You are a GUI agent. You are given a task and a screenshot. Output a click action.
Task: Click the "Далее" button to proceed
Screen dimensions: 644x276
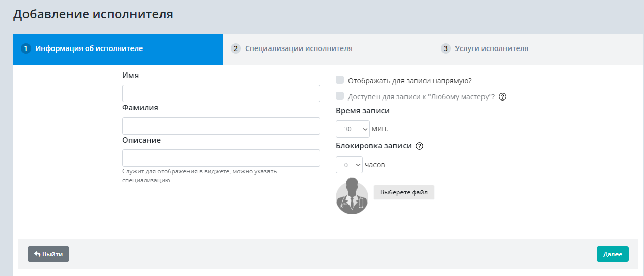(x=612, y=254)
